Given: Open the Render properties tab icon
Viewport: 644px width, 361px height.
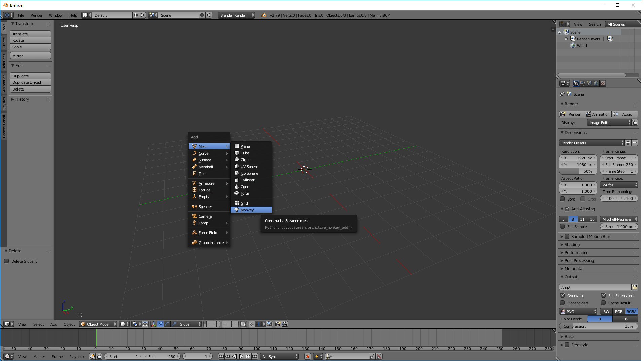Looking at the screenshot, I should click(x=576, y=83).
